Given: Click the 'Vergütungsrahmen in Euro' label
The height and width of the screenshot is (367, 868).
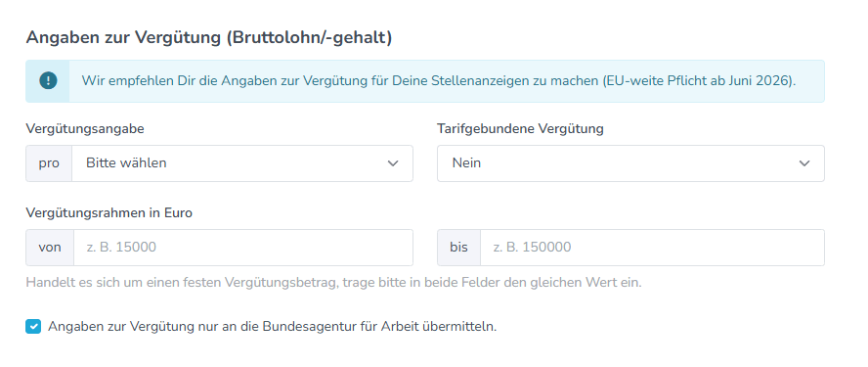Looking at the screenshot, I should (x=109, y=213).
